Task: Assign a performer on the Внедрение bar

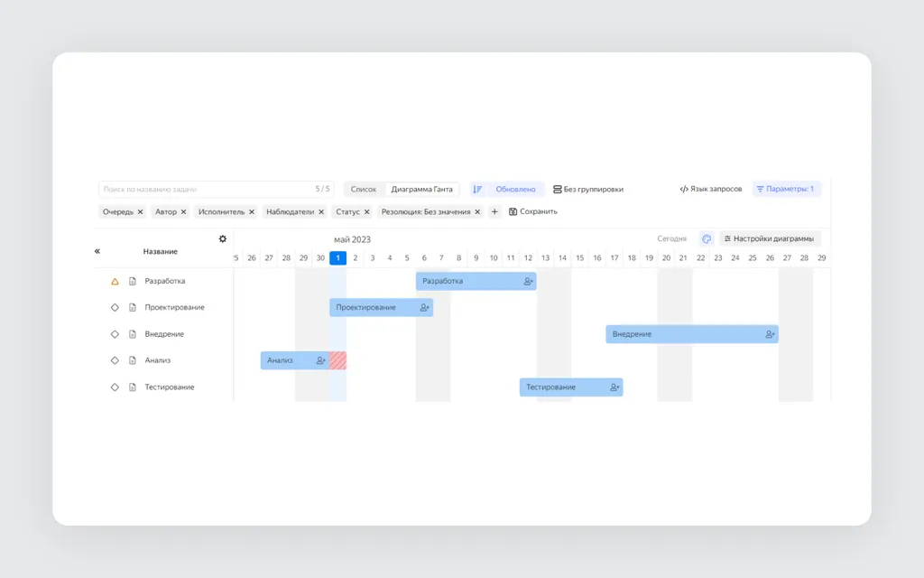Action: click(x=770, y=334)
